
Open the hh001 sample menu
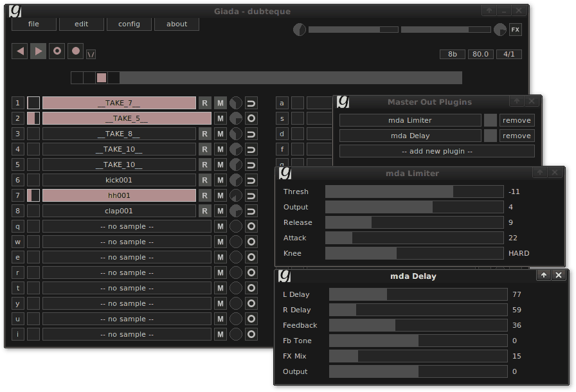(x=119, y=195)
